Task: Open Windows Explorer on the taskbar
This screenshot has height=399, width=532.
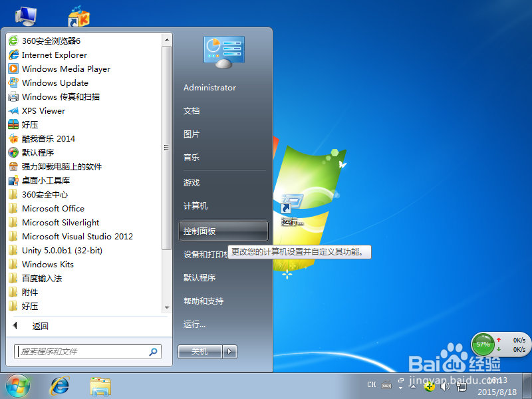Action: pos(100,386)
